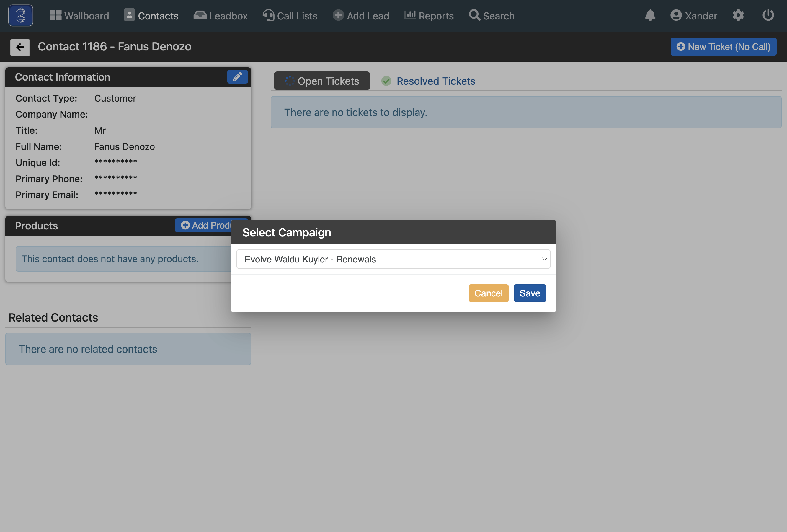
Task: Click the Fanus Denozo full name value
Action: tap(124, 147)
